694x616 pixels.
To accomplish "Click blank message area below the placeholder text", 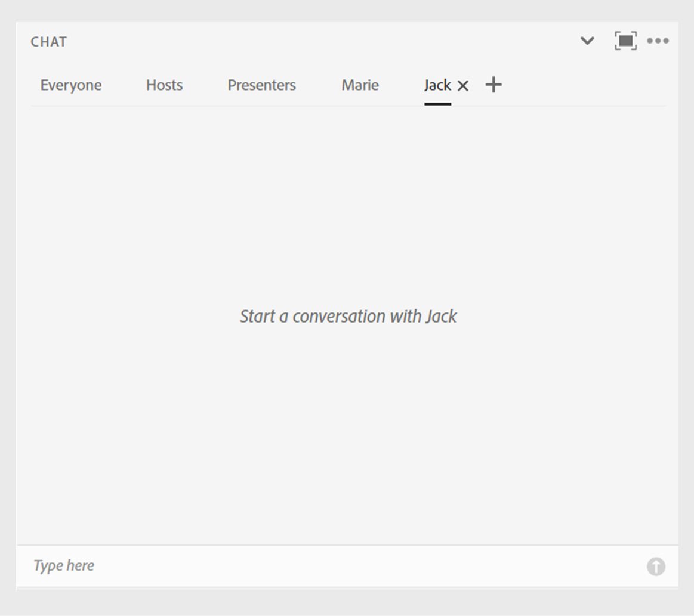I will tap(348, 441).
